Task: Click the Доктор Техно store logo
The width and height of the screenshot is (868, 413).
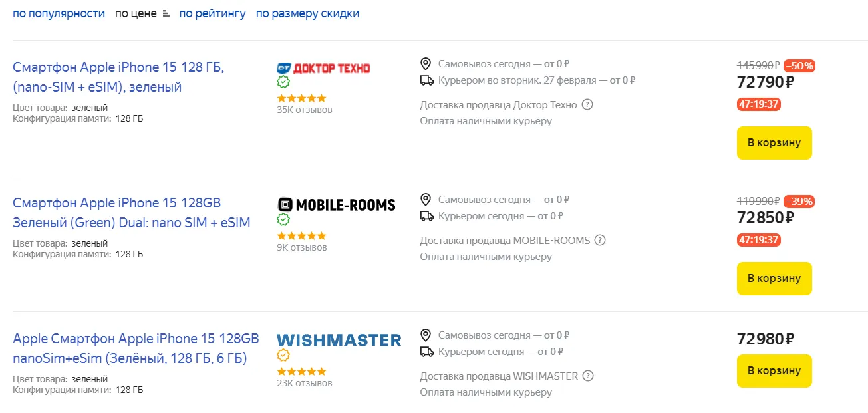Action: (x=323, y=68)
